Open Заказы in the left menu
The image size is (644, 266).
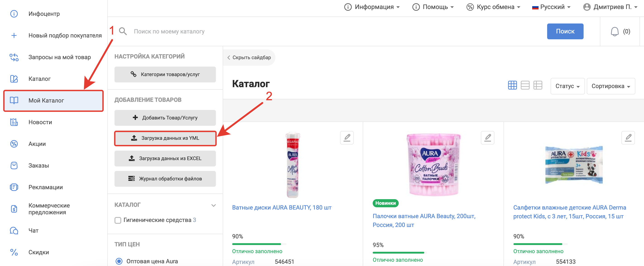38,166
